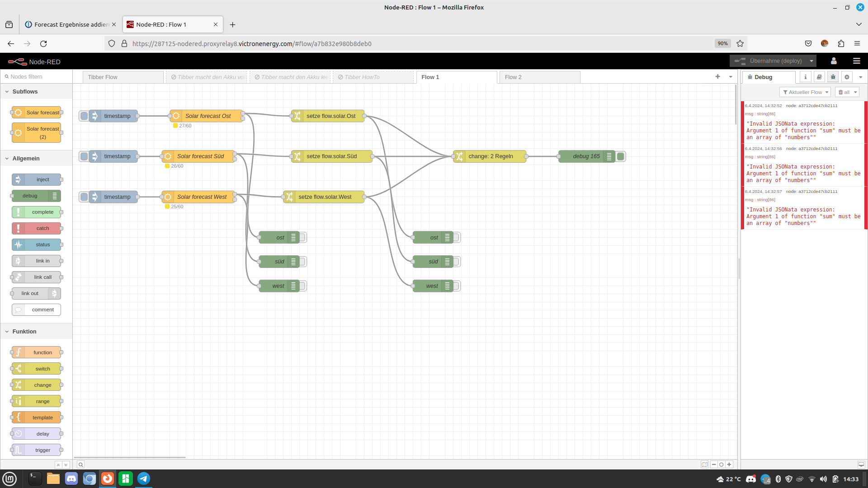This screenshot has width=868, height=488.
Task: Open debug in new window icon
Action: pyautogui.click(x=861, y=465)
